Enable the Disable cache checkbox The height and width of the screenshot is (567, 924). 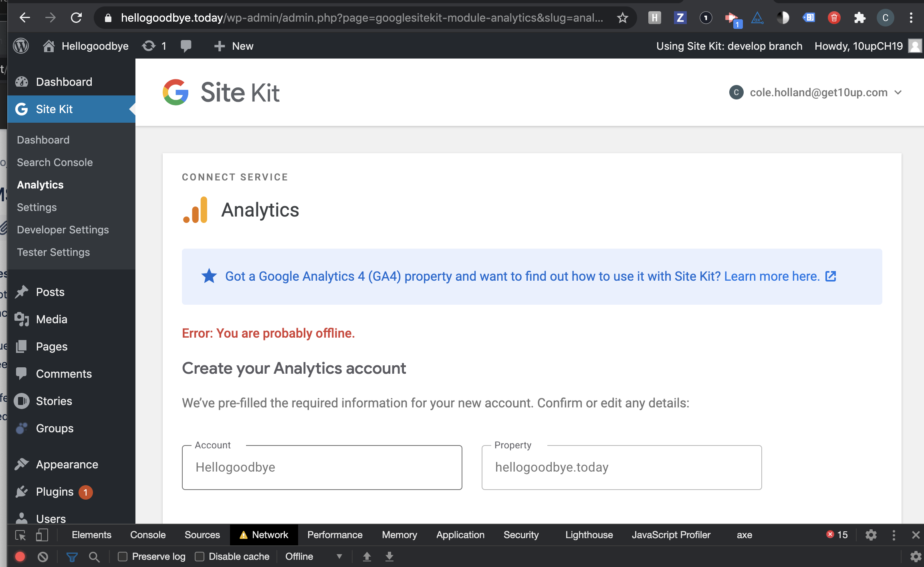point(199,557)
